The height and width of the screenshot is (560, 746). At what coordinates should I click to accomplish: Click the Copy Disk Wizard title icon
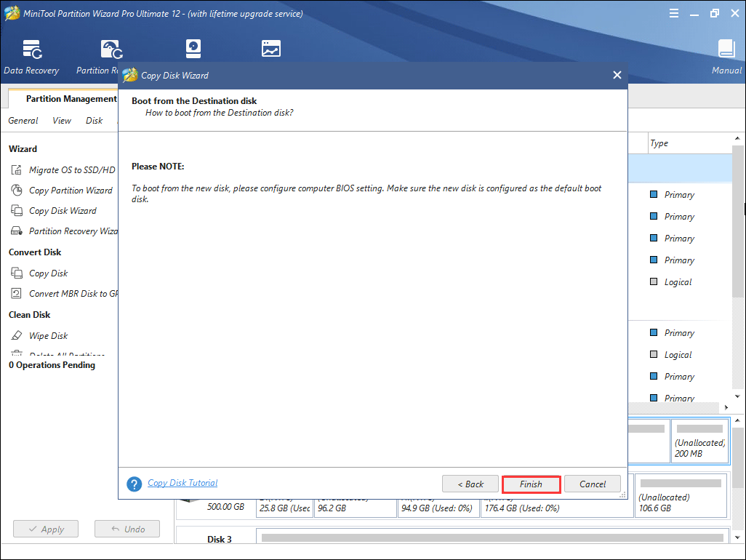[x=130, y=75]
